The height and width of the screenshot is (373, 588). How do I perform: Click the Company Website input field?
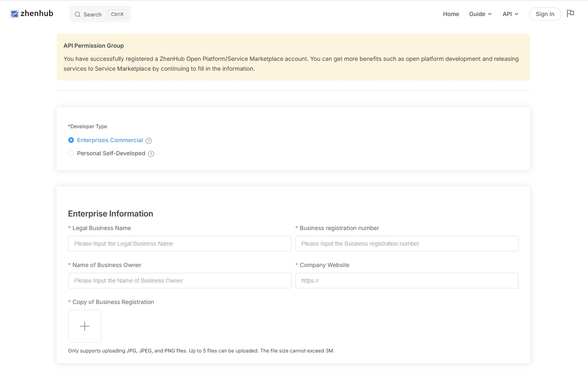coord(407,281)
